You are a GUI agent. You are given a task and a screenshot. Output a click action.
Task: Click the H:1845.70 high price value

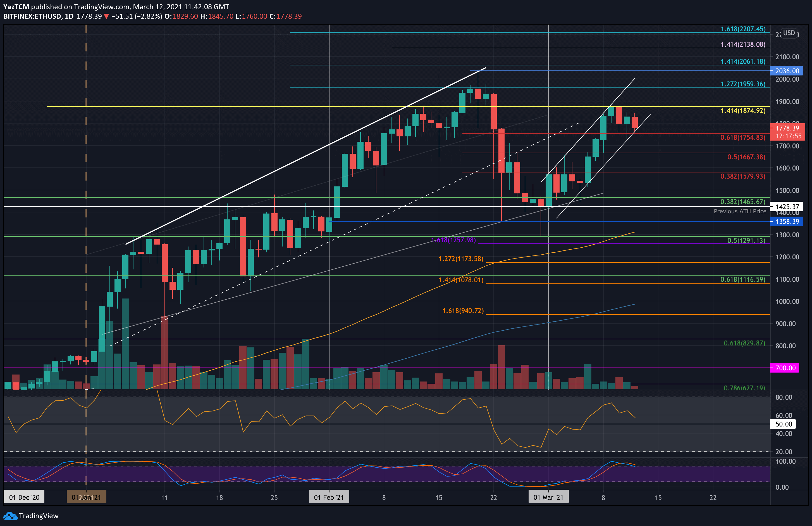click(217, 16)
